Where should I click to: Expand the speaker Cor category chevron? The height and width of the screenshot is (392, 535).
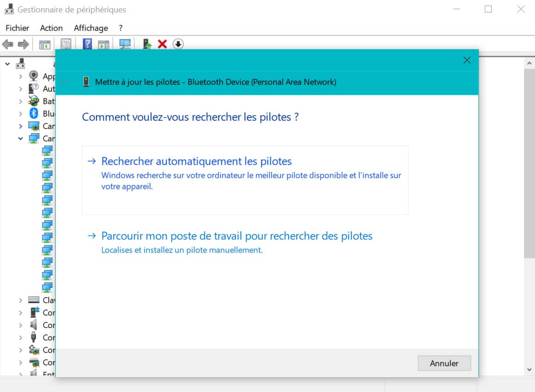coord(20,325)
